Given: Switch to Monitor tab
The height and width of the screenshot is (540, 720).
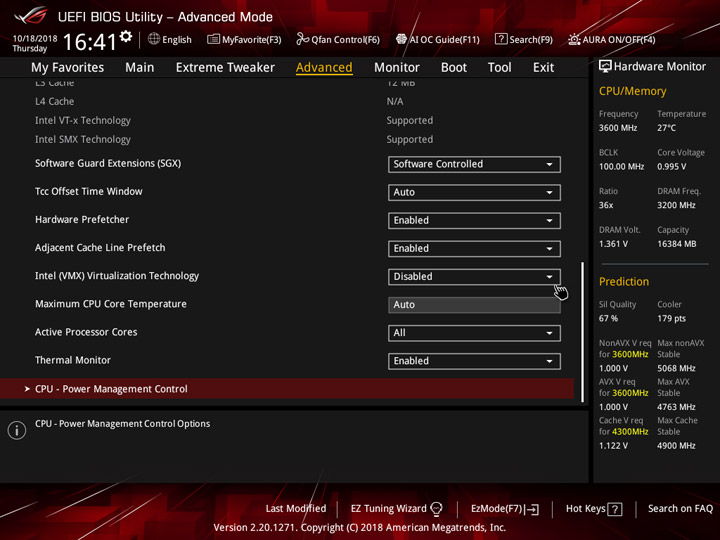Looking at the screenshot, I should 397,68.
